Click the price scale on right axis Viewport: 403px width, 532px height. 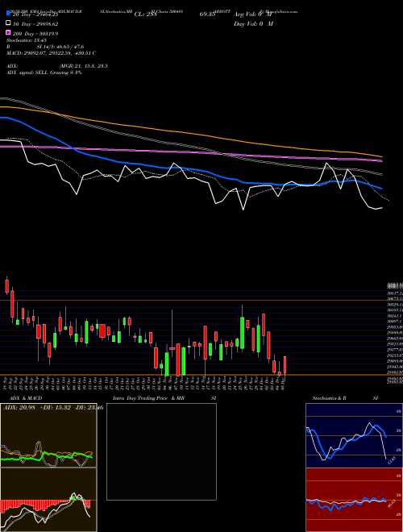click(395, 332)
